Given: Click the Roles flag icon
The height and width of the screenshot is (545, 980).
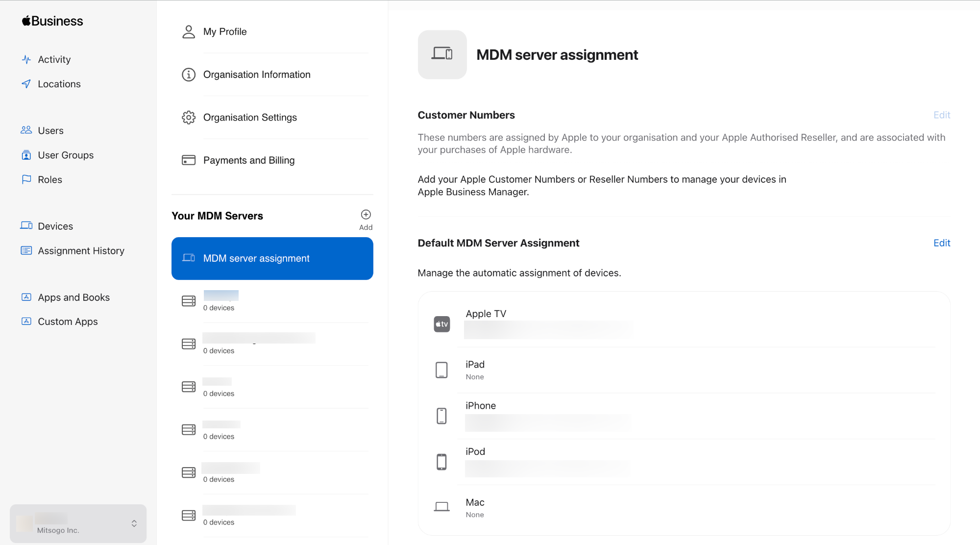Looking at the screenshot, I should click(26, 179).
